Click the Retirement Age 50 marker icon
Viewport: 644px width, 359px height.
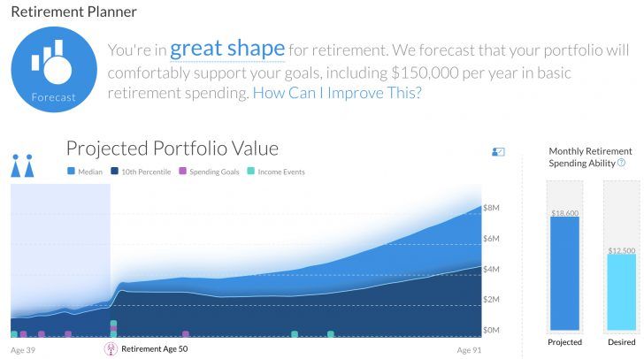click(111, 348)
